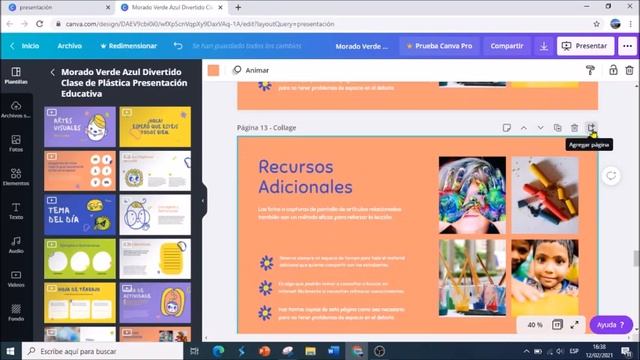Screen dimensions: 640x360
Task: Open the Videos sidebar panel
Action: point(16,279)
